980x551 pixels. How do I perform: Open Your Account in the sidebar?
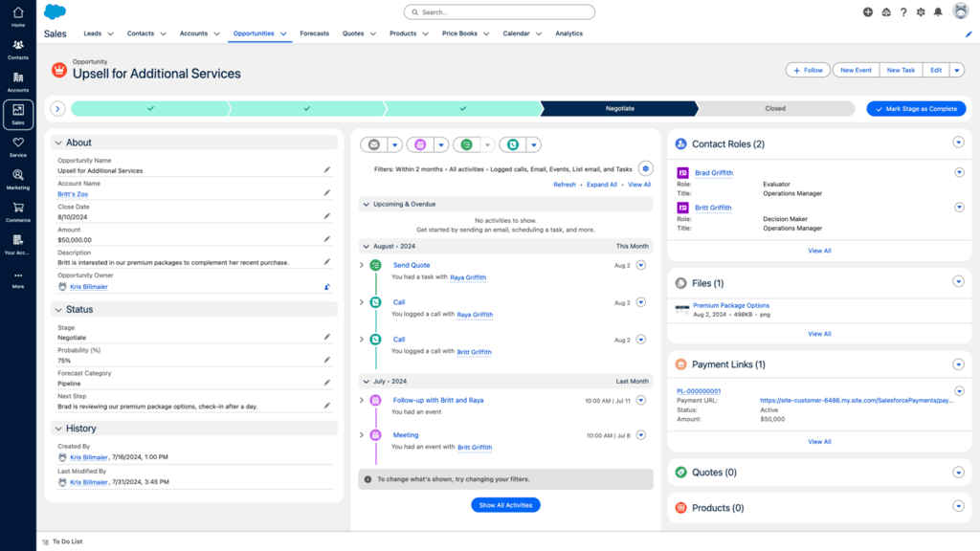[18, 244]
